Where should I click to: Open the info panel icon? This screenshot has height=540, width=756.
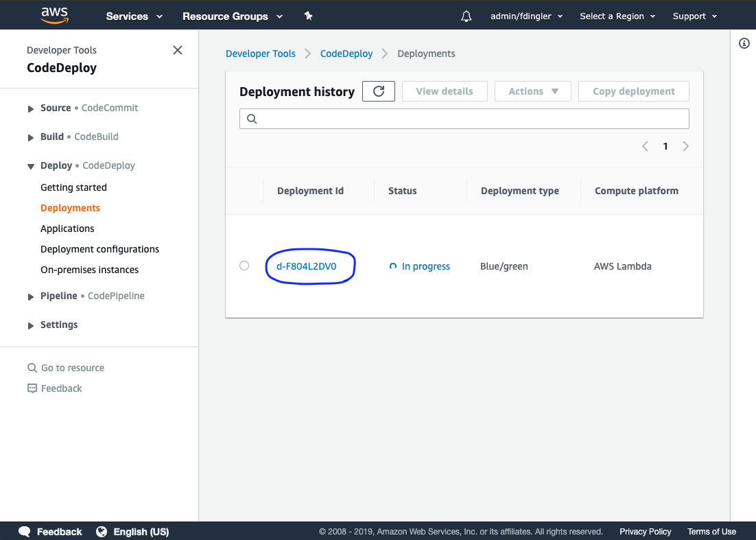pos(744,43)
